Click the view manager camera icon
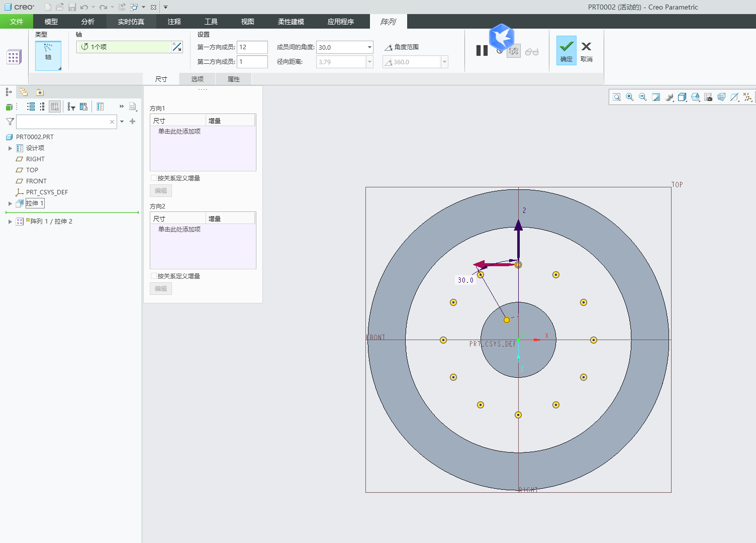The image size is (756, 543). (x=708, y=97)
